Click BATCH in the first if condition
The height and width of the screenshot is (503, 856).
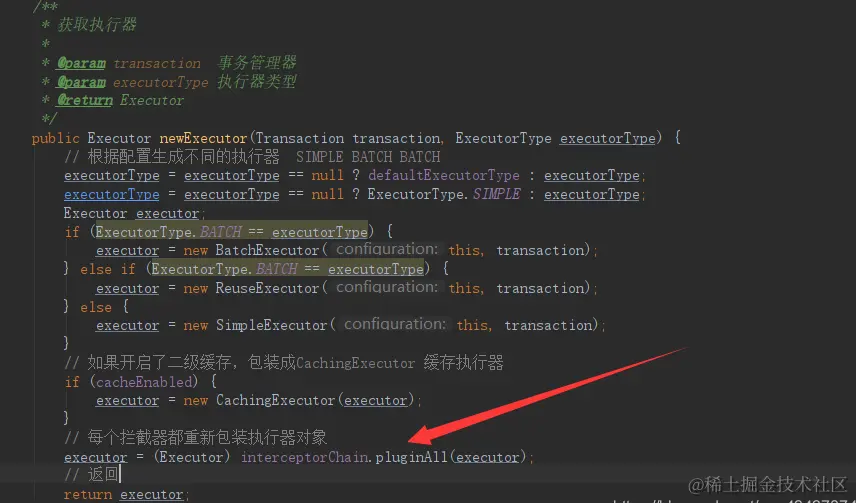point(221,232)
